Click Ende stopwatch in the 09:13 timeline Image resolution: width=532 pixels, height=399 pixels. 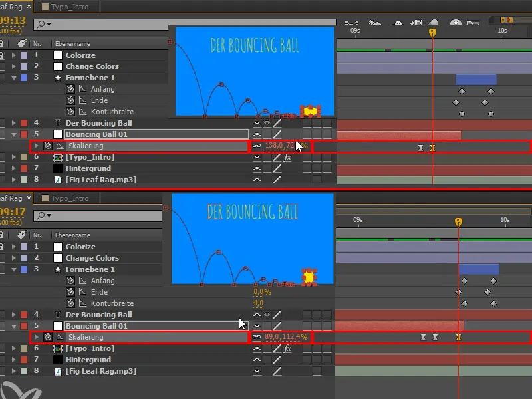(x=70, y=100)
